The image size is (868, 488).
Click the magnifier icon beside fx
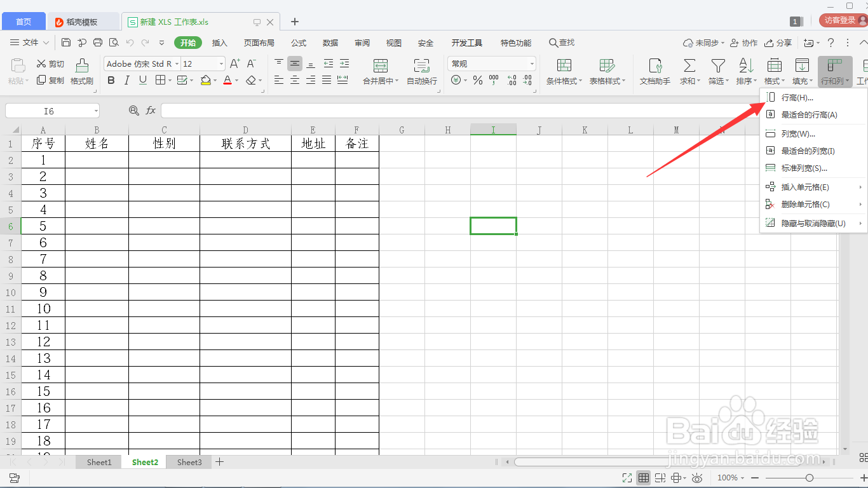click(133, 111)
